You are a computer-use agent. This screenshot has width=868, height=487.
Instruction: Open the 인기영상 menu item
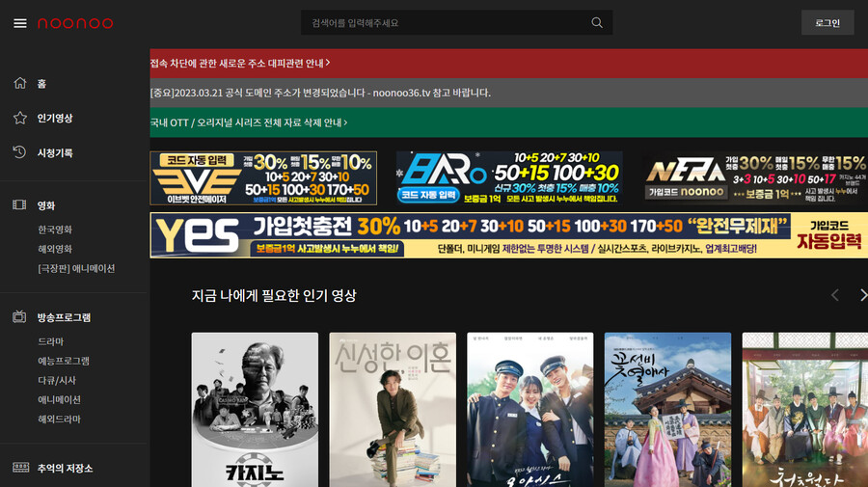pyautogui.click(x=55, y=118)
